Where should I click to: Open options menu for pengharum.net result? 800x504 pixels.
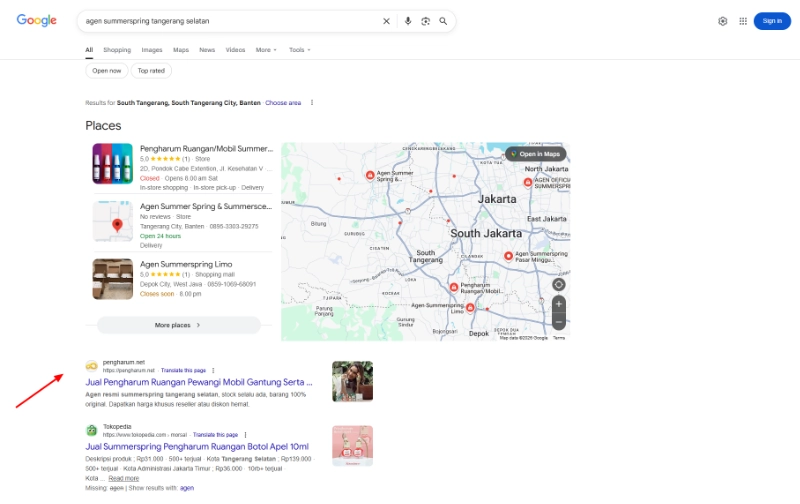tap(213, 370)
